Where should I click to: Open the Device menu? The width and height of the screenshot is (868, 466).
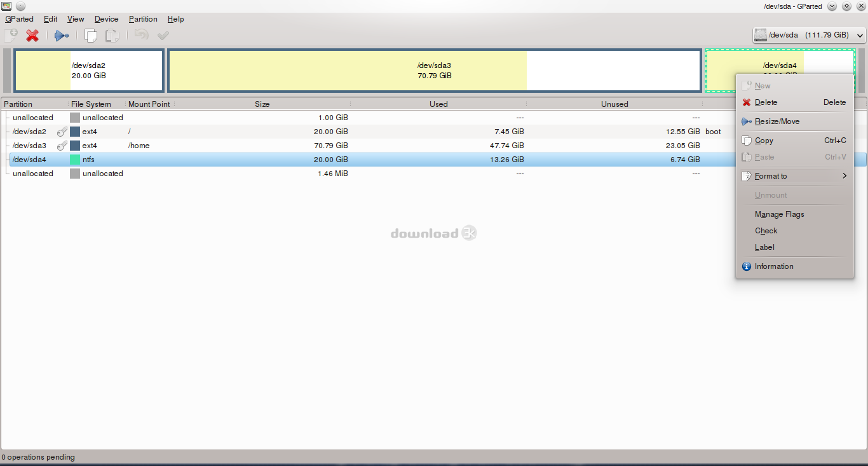click(x=106, y=19)
